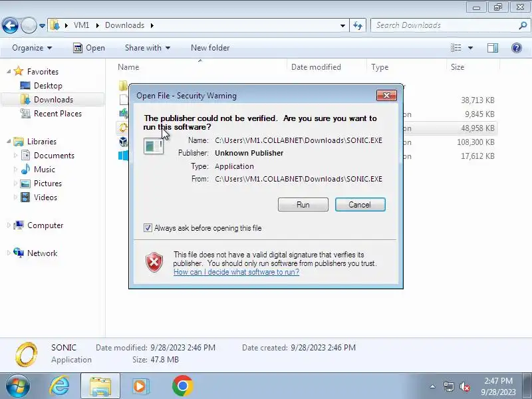The height and width of the screenshot is (399, 532).
Task: Click the Desktop icon in Favorites
Action: (25, 86)
